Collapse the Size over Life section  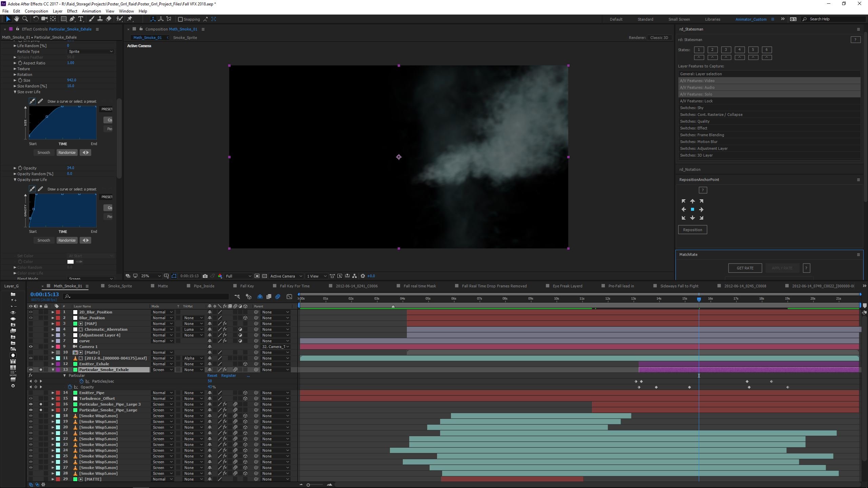pyautogui.click(x=15, y=92)
